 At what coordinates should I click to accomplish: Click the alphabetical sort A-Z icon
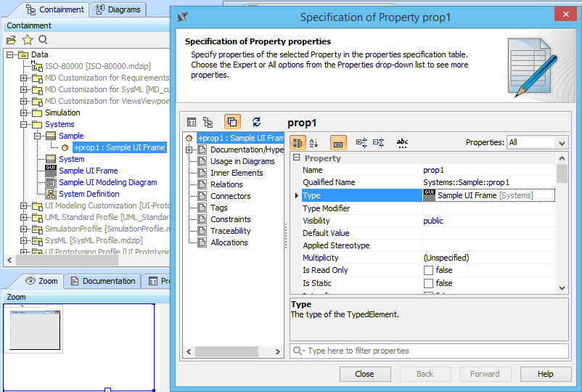pyautogui.click(x=314, y=142)
